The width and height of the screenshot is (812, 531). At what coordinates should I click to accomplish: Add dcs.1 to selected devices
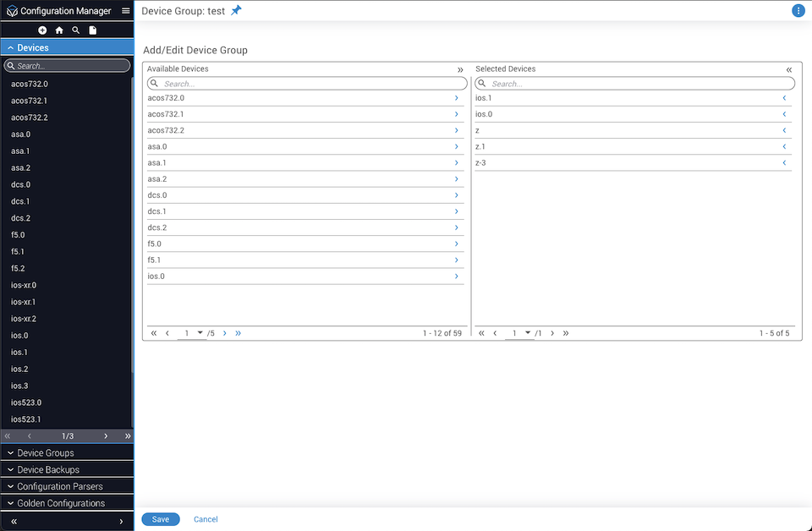pos(456,211)
